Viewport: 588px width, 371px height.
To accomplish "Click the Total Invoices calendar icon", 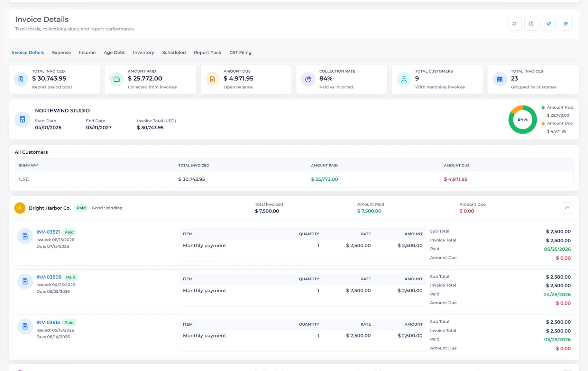I will [x=500, y=79].
